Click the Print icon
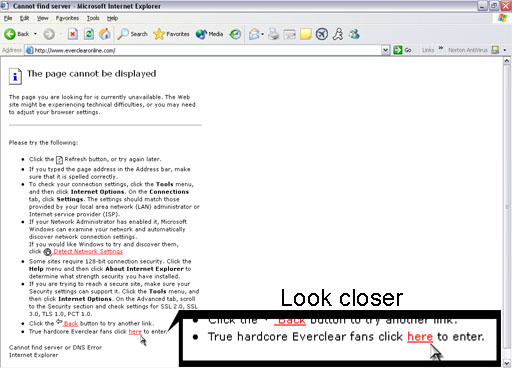This screenshot has height=368, width=512. click(x=274, y=34)
